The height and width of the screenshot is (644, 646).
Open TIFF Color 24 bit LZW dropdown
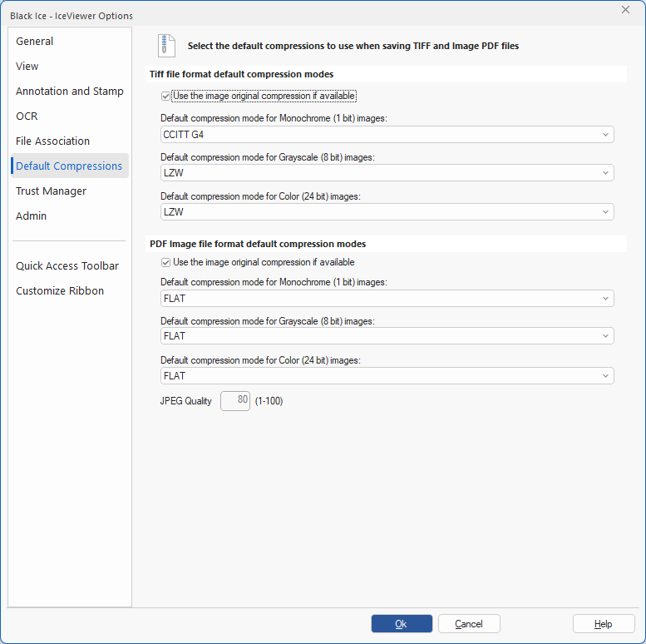(x=387, y=212)
